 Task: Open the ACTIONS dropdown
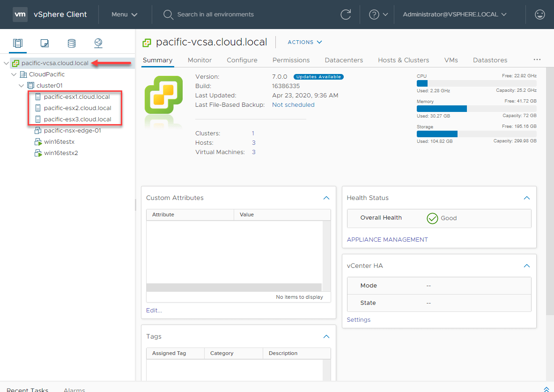pos(305,42)
